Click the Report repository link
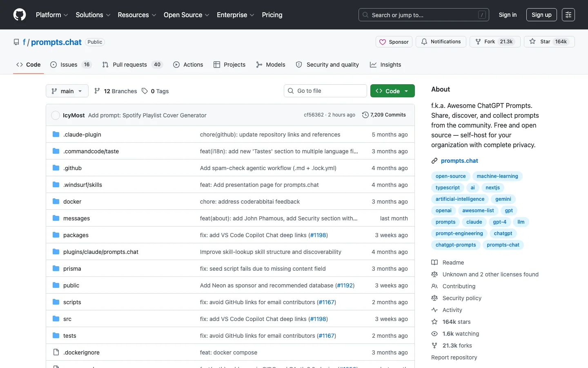The image size is (588, 368). (454, 357)
